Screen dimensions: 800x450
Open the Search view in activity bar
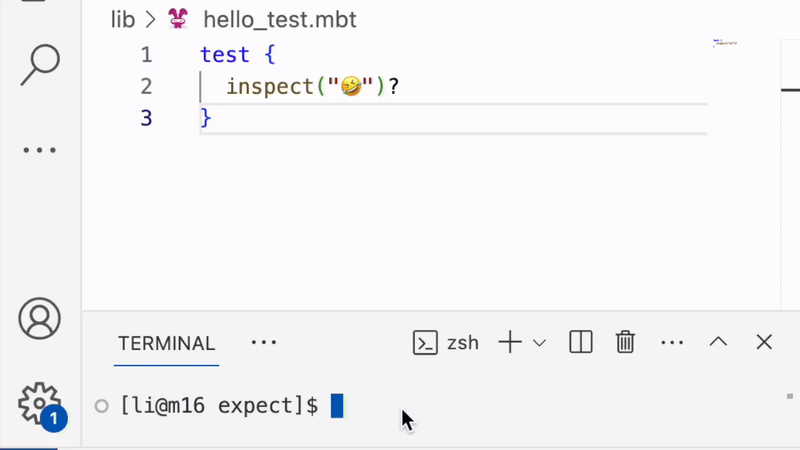40,62
